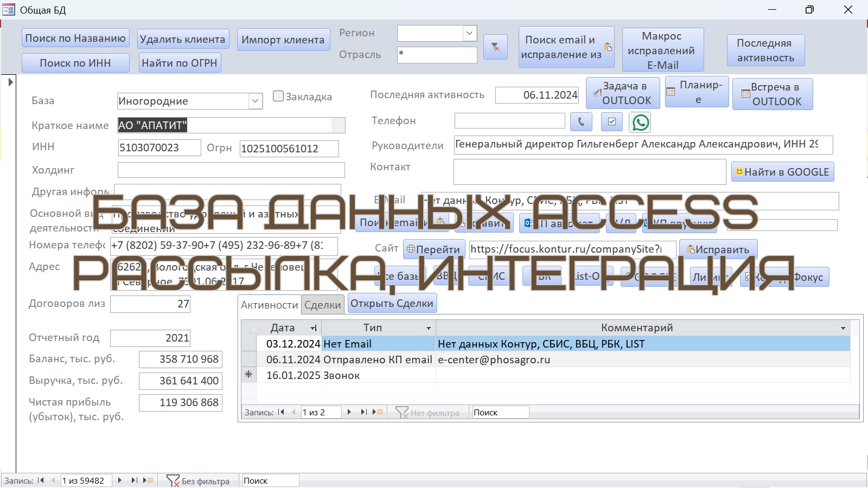
Task: Toggle the Закладка checkbox
Action: coord(278,97)
